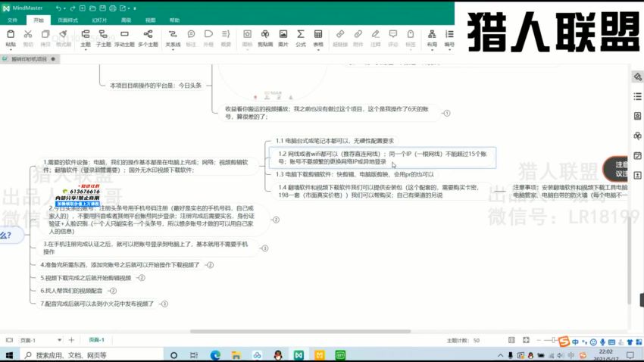This screenshot has width=644, height=362.
Task: Click the Redo arrow in title bar
Action: pyautogui.click(x=73, y=8)
